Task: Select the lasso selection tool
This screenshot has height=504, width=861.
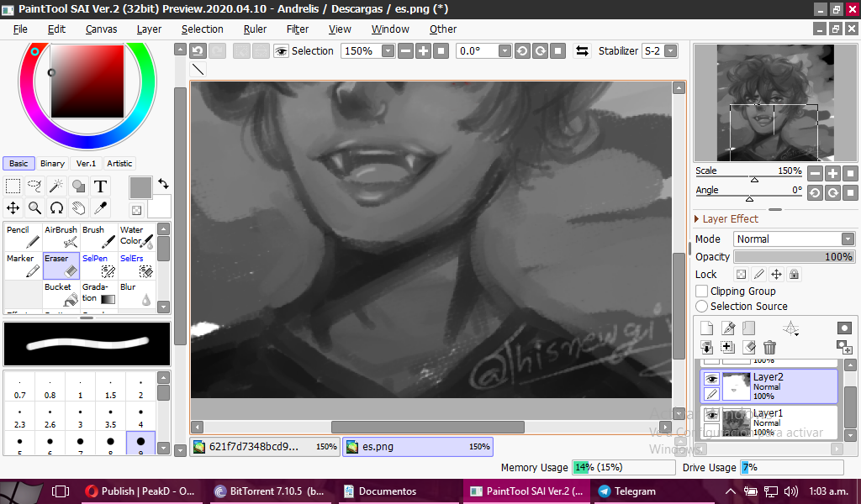Action: 34,186
